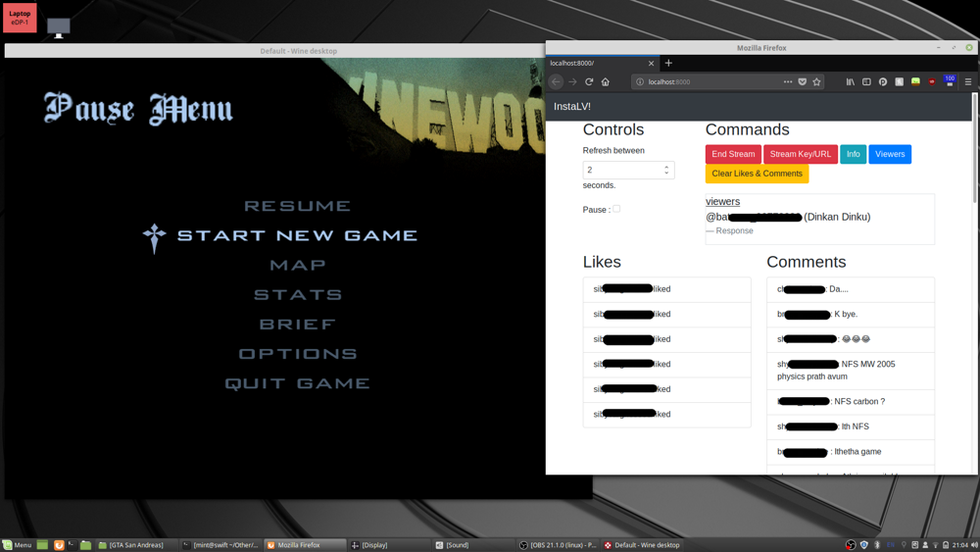Open file manager taskbar launcher
This screenshot has width=980, height=552.
click(85, 545)
